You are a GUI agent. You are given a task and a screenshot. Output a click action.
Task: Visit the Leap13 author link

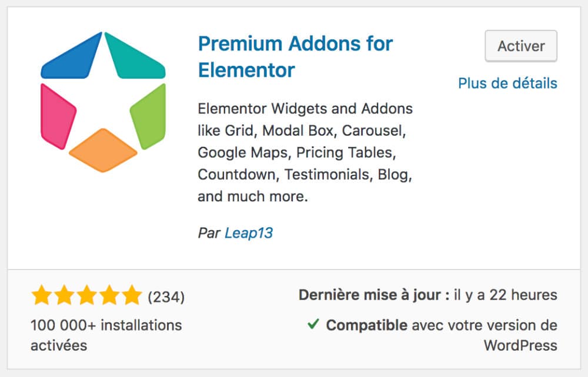pyautogui.click(x=249, y=233)
